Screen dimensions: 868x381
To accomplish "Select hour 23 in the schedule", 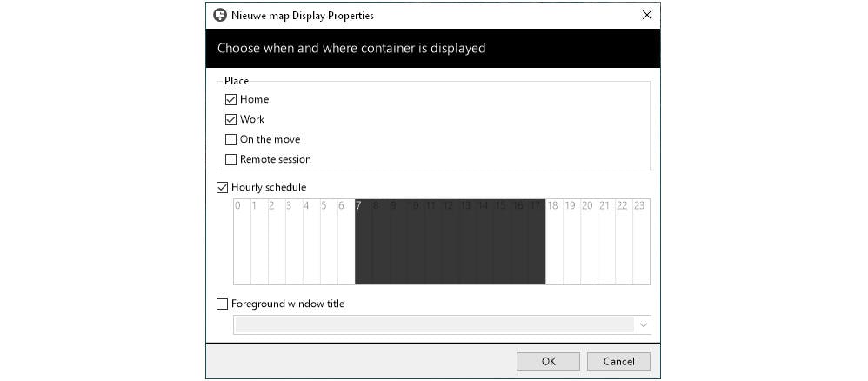I will coord(640,244).
